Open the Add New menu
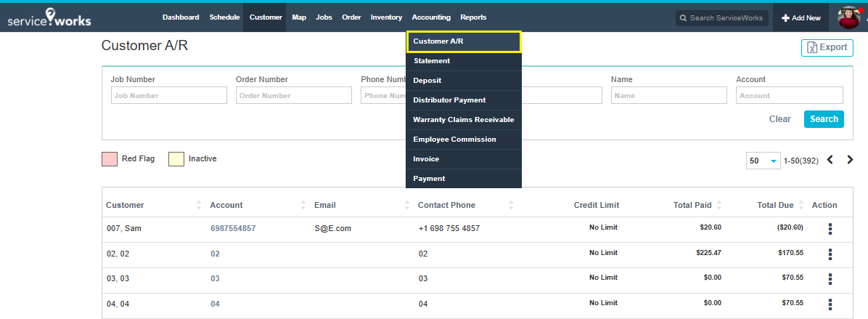Screen dimensions: 868x319 pyautogui.click(x=801, y=17)
